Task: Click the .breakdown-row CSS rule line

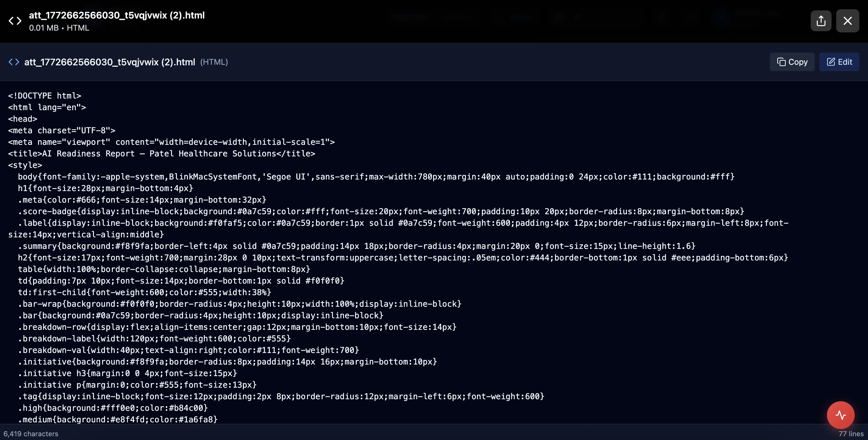Action: click(x=237, y=327)
